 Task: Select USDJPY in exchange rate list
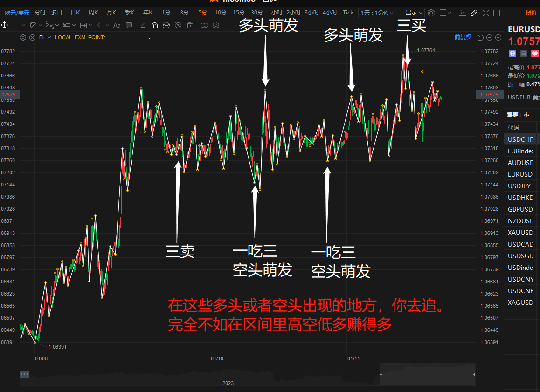(x=522, y=186)
